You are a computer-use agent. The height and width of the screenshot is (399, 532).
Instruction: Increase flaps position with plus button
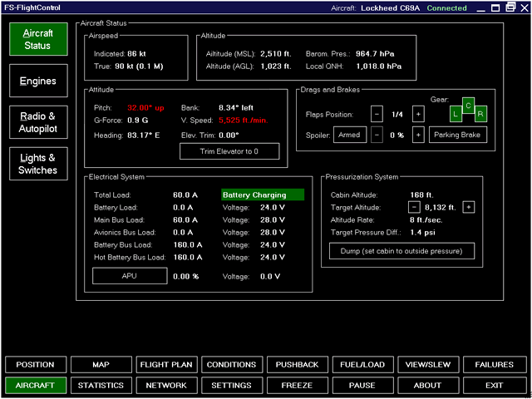click(x=418, y=114)
